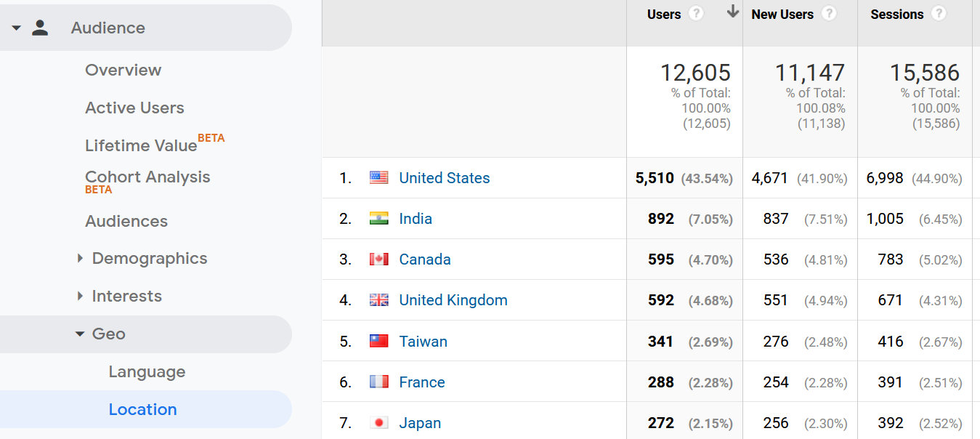The height and width of the screenshot is (439, 980).
Task: Click the Sessions column help icon
Action: (939, 14)
